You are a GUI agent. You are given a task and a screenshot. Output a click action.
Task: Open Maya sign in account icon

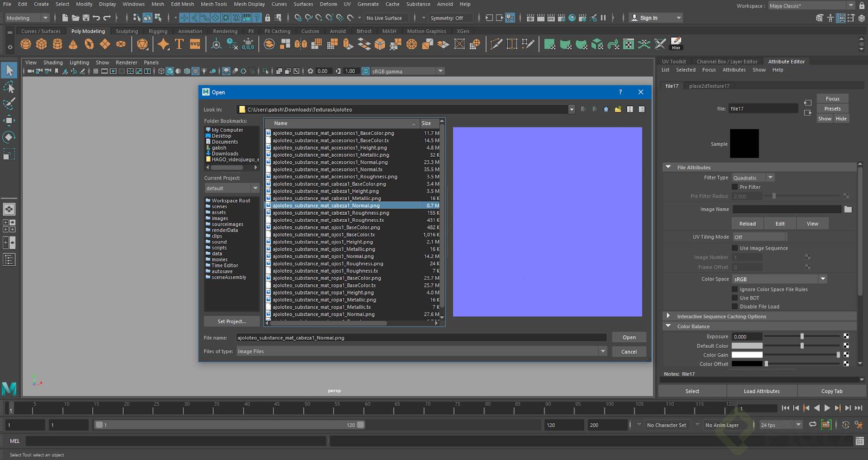[634, 18]
